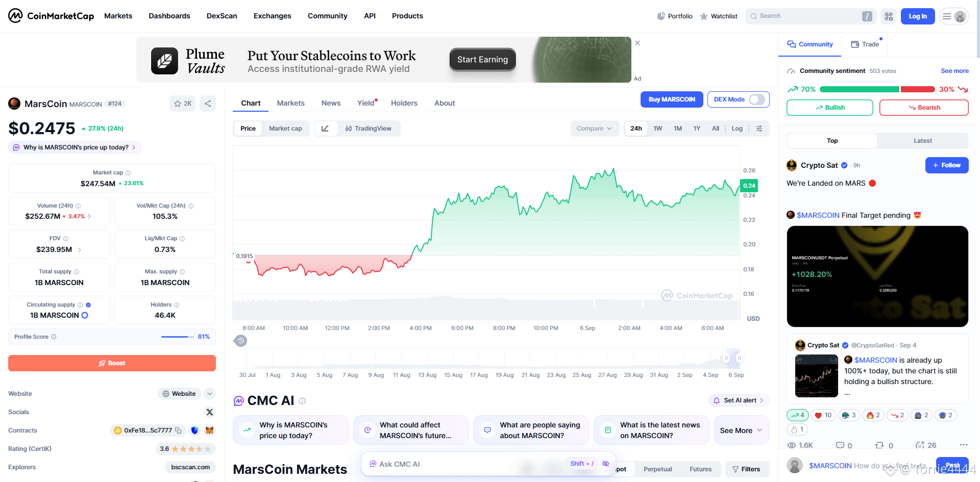Open the Exchanges menu
This screenshot has height=482, width=980.
point(272,16)
